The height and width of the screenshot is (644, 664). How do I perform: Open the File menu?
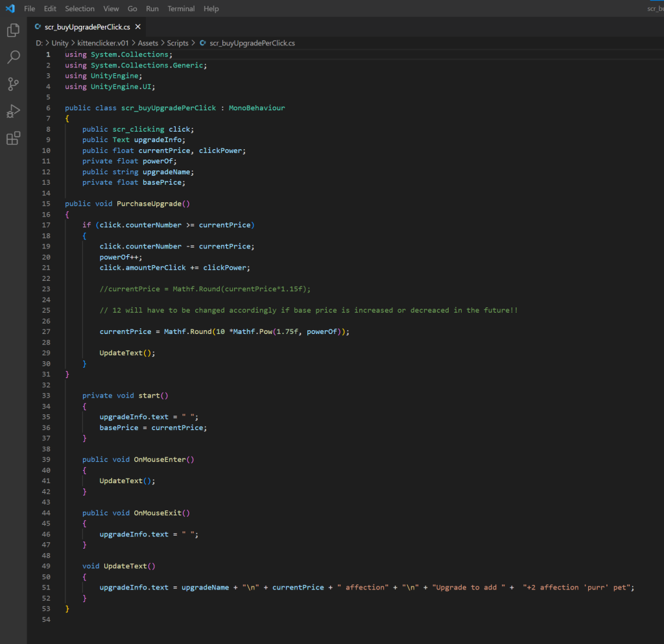pos(29,8)
